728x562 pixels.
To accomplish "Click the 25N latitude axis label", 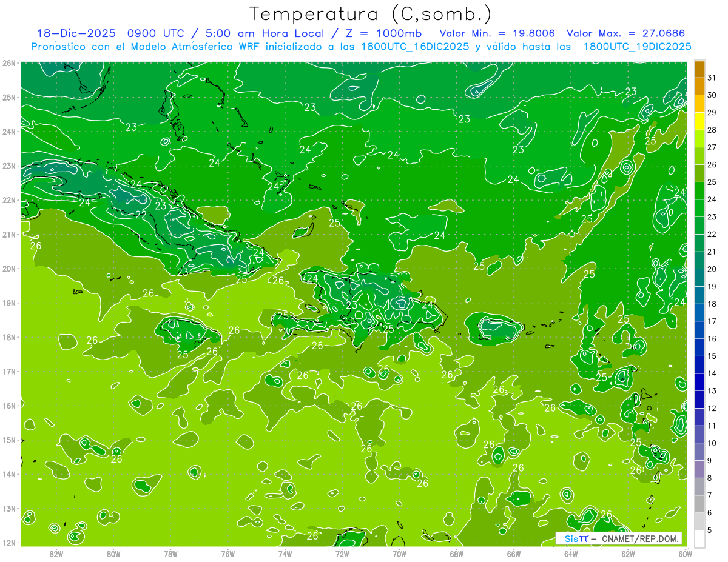I will pyautogui.click(x=8, y=97).
